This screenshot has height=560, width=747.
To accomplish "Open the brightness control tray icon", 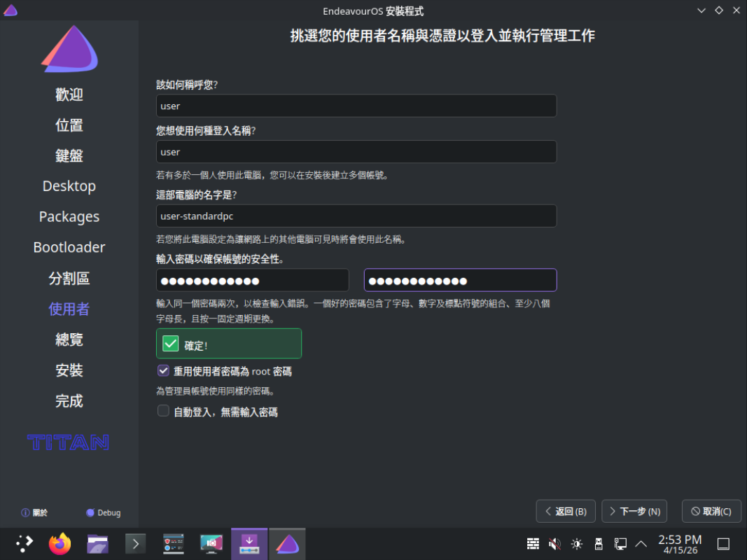I will pos(576,544).
